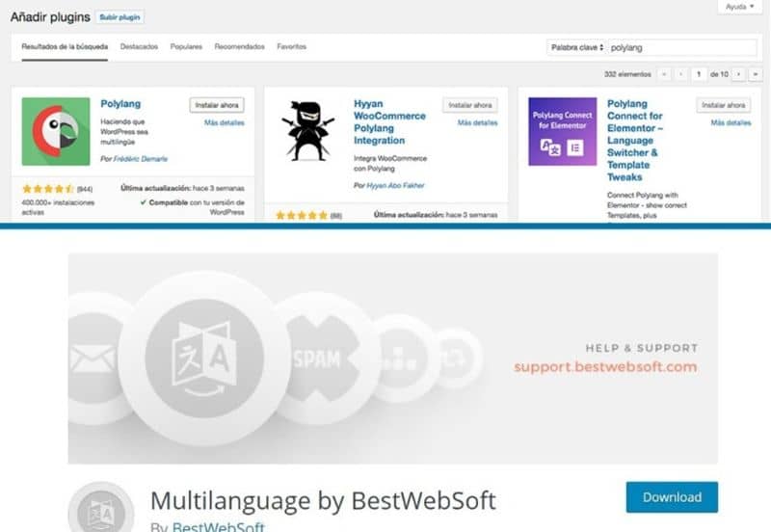This screenshot has height=532, width=771.
Task: Open the Favoritos tab
Action: (x=292, y=46)
